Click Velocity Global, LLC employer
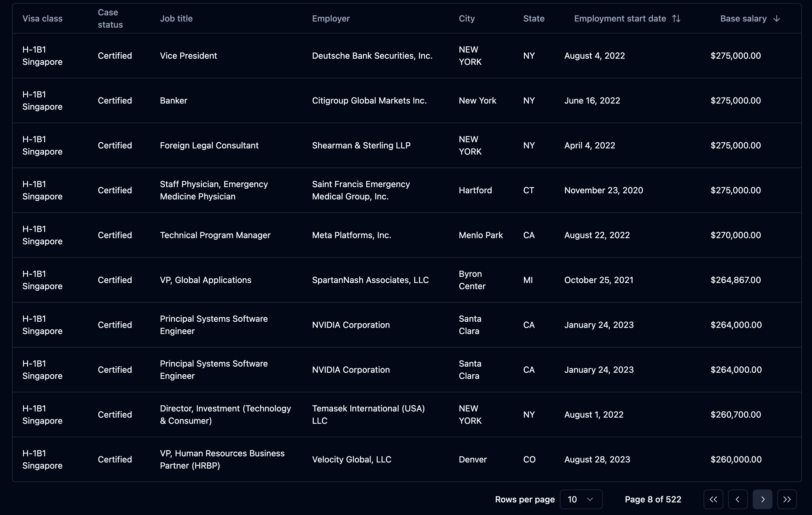This screenshot has height=515, width=812. (x=352, y=459)
